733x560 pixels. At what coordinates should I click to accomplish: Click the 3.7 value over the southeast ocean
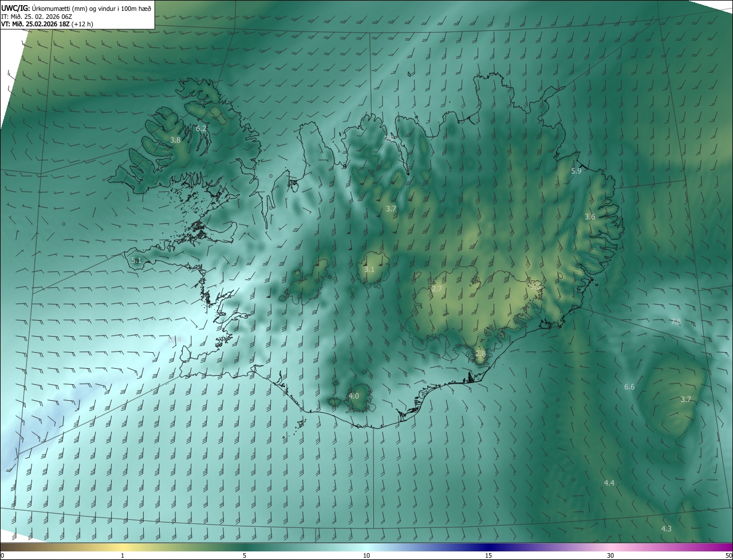click(686, 399)
